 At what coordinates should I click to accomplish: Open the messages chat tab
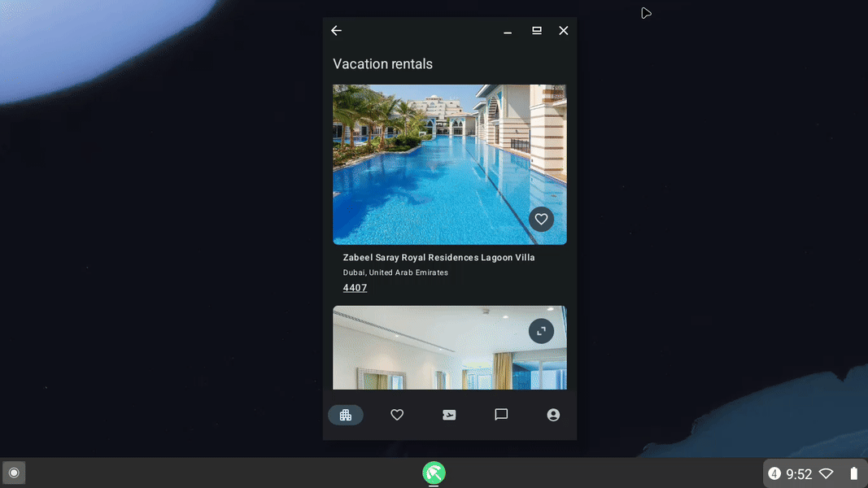(x=501, y=415)
